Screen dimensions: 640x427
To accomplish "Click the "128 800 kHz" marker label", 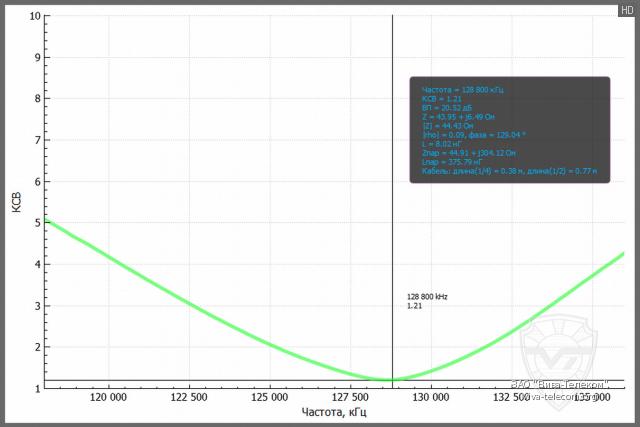I will point(427,297).
